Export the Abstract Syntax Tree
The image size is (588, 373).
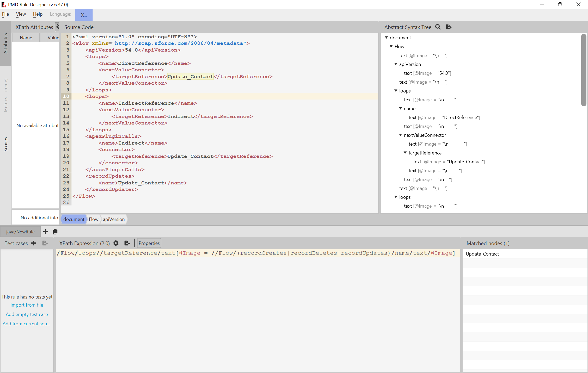tap(448, 27)
